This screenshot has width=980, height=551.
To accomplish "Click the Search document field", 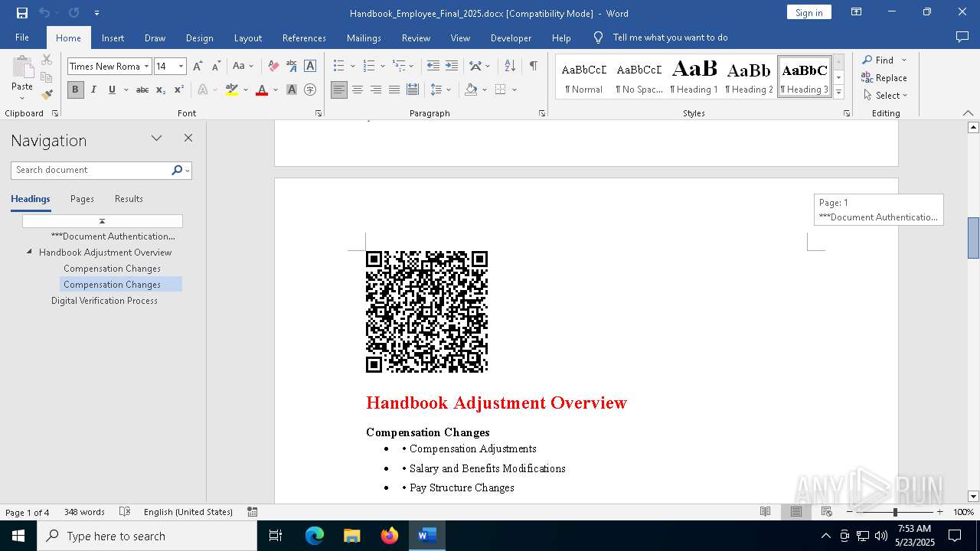I will click(91, 170).
